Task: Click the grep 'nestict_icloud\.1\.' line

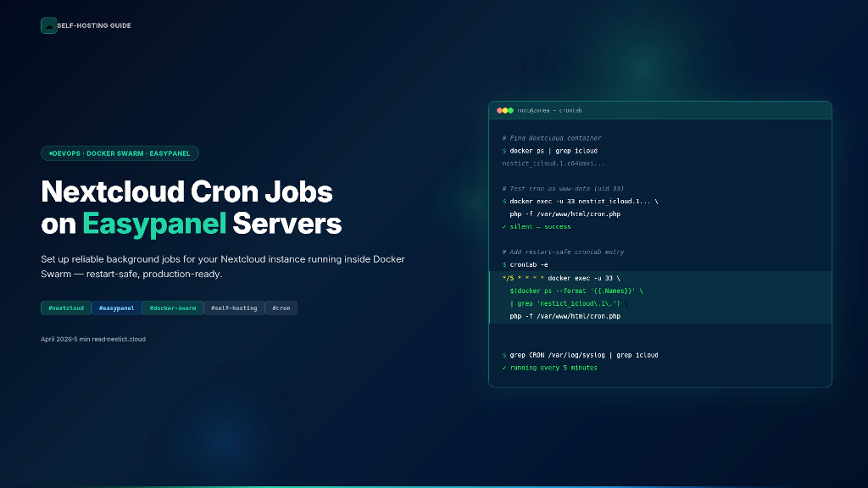Action: point(569,304)
